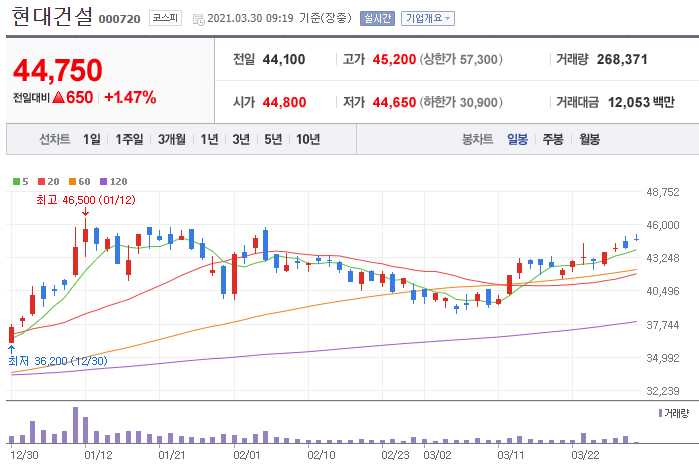Select the 3년 line chart tab

coord(241,139)
